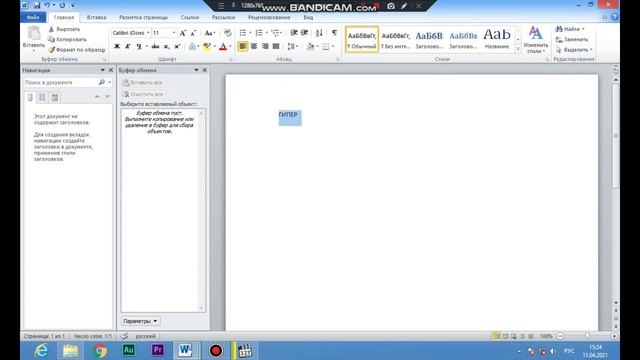This screenshot has width=640, height=360.
Task: Open Adobe Audition from taskbar
Action: (129, 350)
